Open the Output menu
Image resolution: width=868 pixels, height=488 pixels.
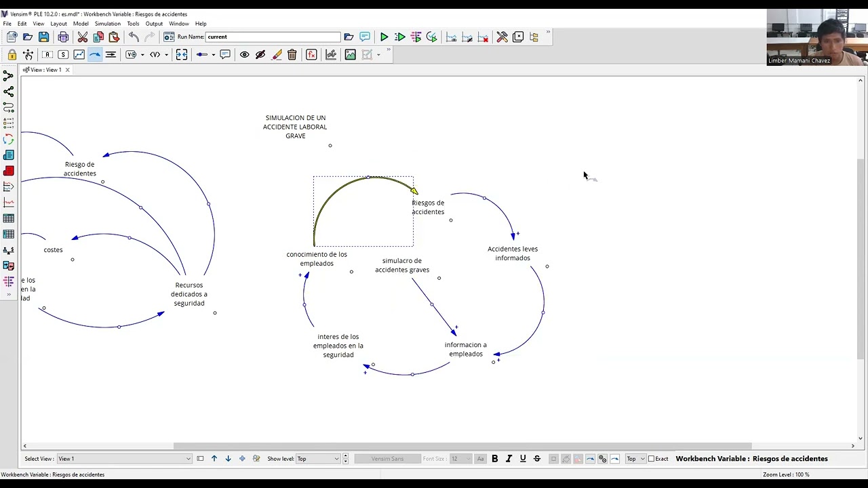(x=154, y=24)
